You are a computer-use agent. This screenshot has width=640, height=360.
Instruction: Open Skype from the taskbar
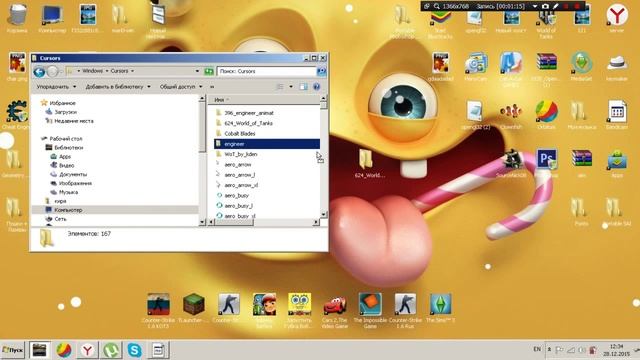134,350
